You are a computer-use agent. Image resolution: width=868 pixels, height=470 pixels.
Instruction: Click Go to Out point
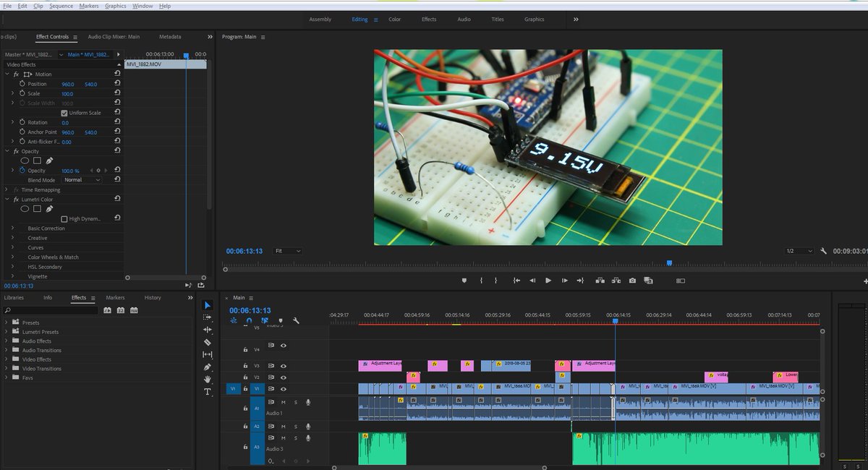[x=580, y=281]
